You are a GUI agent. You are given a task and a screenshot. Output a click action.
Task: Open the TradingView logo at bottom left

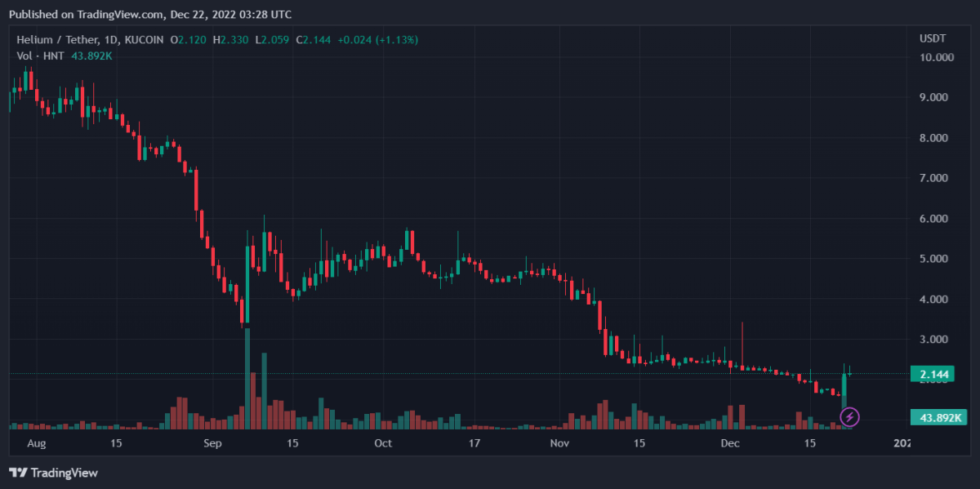tap(53, 473)
